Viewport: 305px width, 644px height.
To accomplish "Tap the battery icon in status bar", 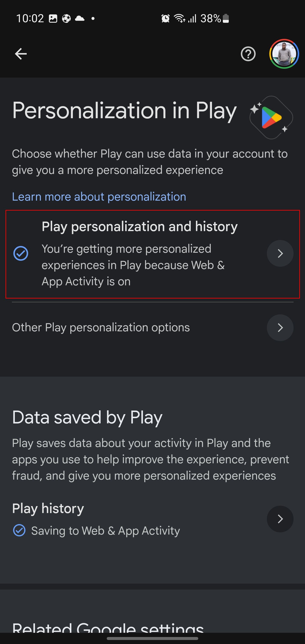I will tap(226, 18).
